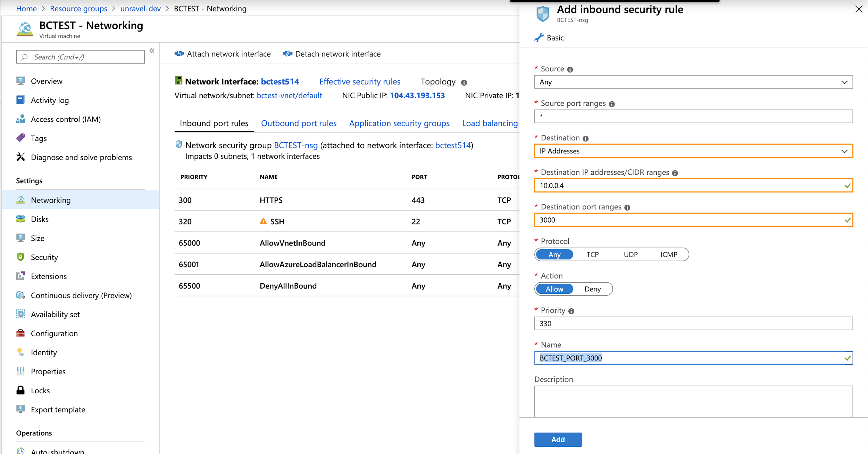Click the Topology info icon
This screenshot has width=868, height=454.
pyautogui.click(x=464, y=83)
